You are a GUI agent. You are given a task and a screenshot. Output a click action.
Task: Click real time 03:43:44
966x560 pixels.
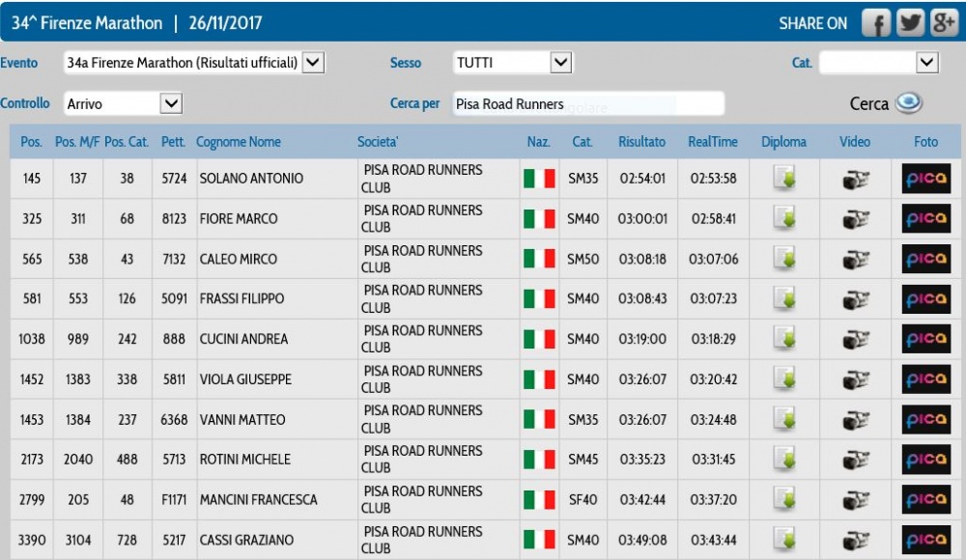714,540
